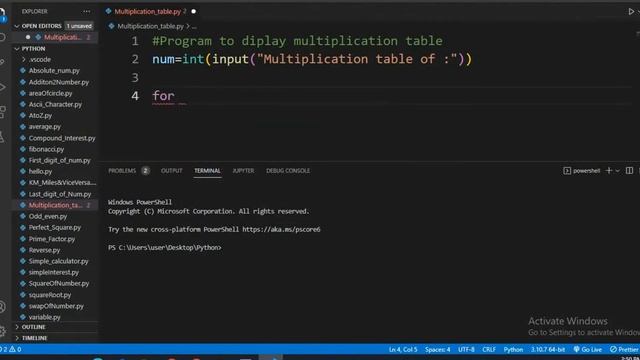Open squareRoot.py file
Screen dimensions: 640x360
(50, 295)
